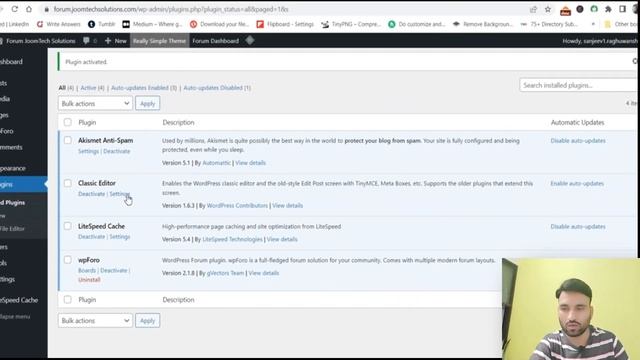The image size is (640, 360).
Task: Check the select-all checkbox in table header
Action: 68,122
